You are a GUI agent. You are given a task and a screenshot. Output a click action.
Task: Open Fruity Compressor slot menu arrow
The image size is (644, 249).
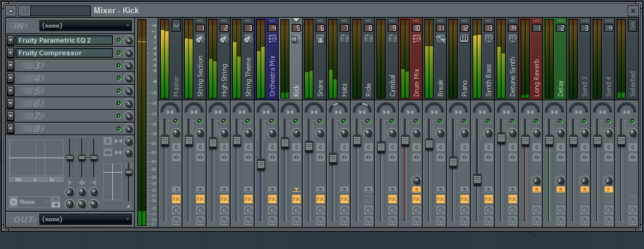click(x=11, y=53)
